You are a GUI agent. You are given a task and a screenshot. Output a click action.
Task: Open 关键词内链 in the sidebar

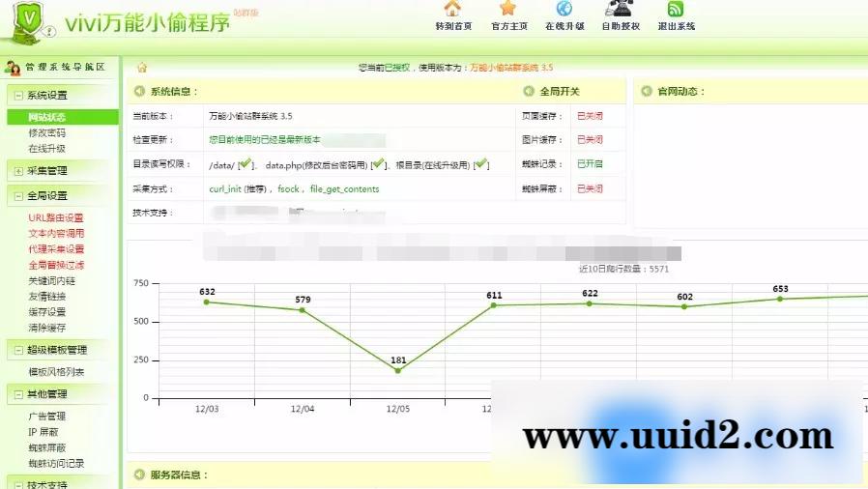(51, 281)
